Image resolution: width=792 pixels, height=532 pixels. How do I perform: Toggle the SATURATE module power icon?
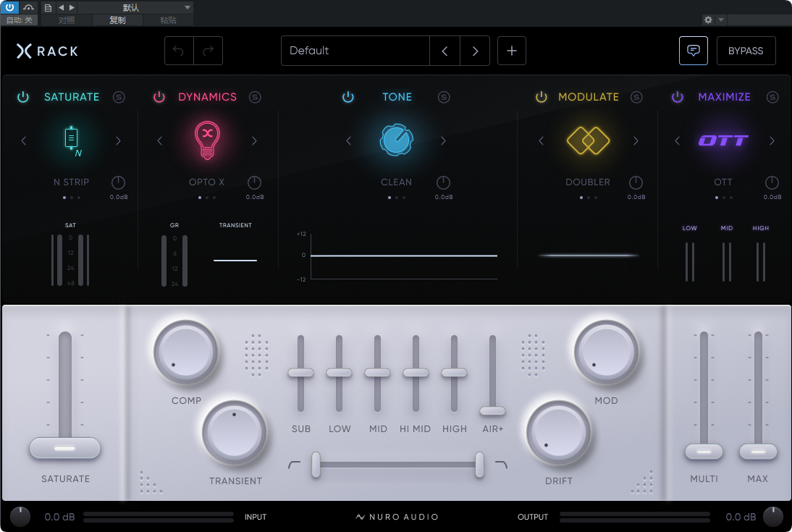(23, 97)
